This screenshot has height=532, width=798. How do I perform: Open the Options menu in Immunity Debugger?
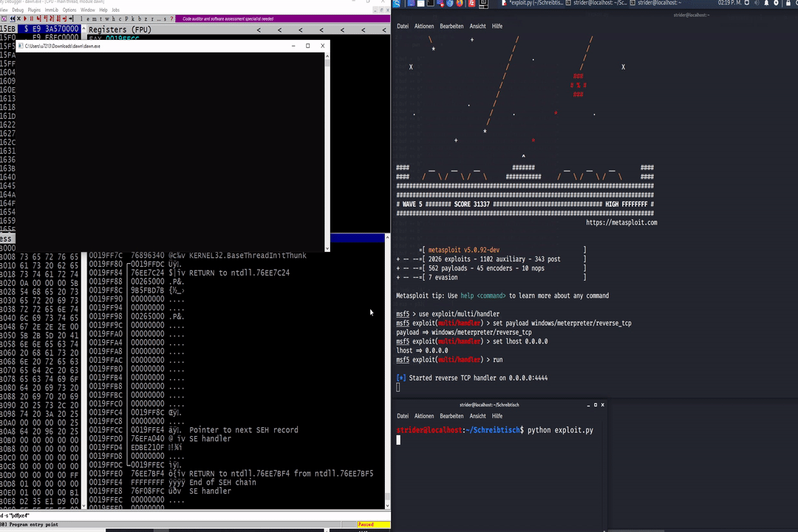69,10
